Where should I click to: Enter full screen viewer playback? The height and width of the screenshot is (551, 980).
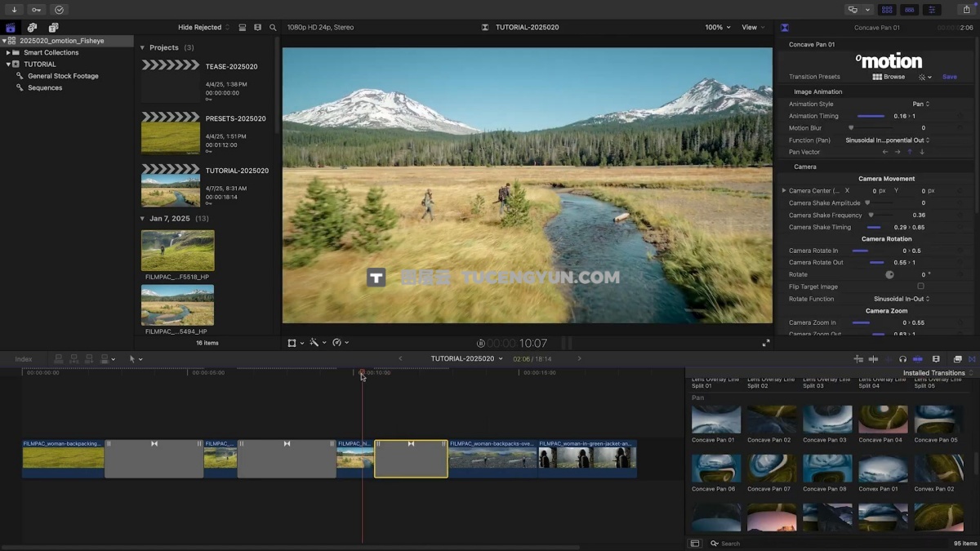(x=766, y=343)
